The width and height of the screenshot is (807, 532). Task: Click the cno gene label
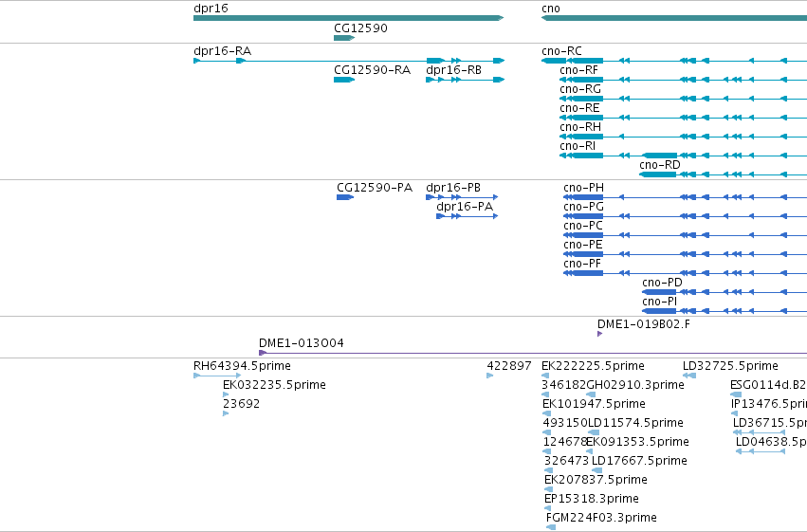pyautogui.click(x=551, y=9)
